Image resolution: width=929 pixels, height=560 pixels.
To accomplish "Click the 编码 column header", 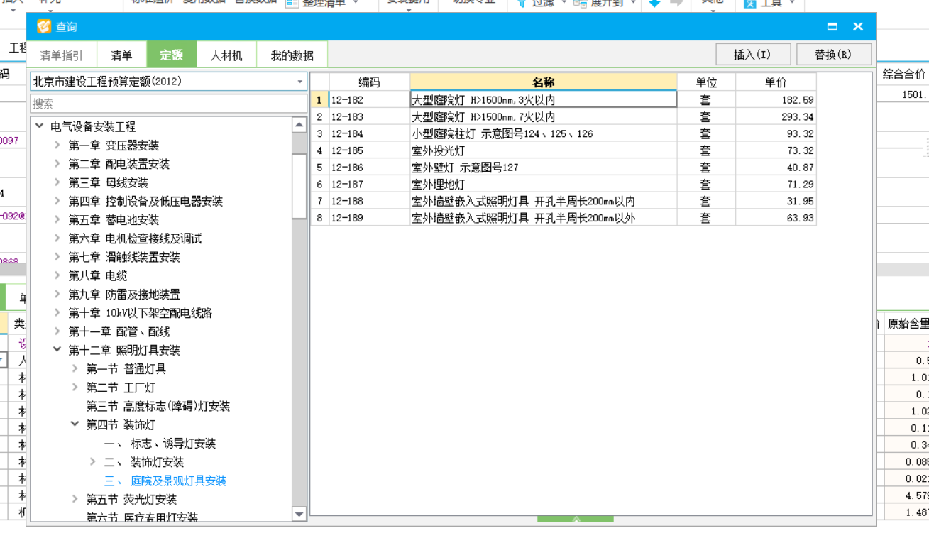I will (x=369, y=82).
